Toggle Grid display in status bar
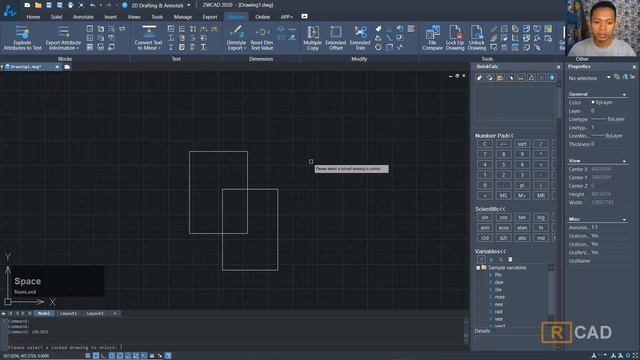Viewport: 640px width, 360px height. (96, 356)
